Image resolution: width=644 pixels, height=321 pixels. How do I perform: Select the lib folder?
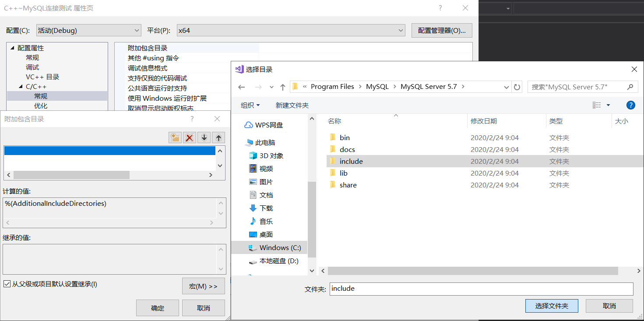344,173
